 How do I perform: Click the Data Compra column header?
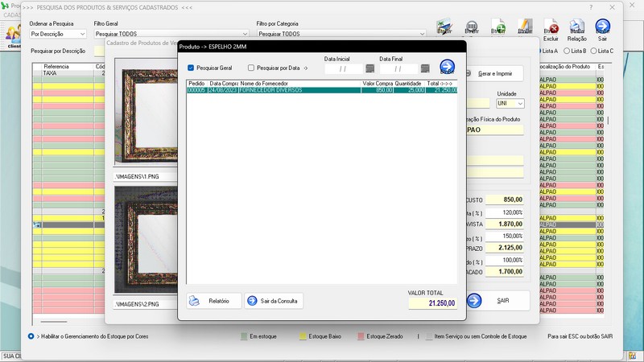[x=224, y=84]
